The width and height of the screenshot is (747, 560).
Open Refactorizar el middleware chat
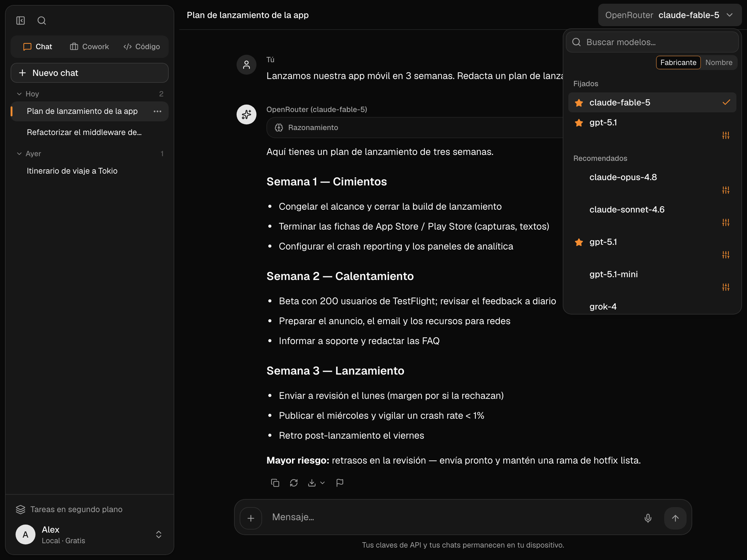click(x=90, y=132)
